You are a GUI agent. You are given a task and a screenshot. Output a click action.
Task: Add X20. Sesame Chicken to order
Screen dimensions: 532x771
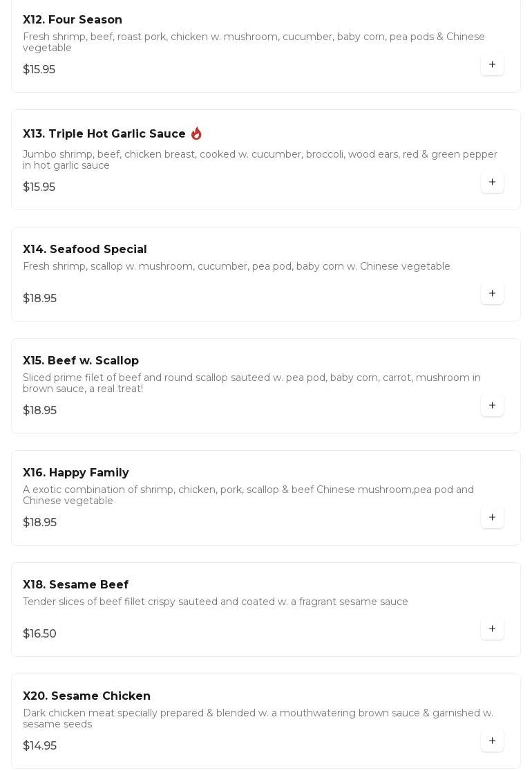pos(492,741)
